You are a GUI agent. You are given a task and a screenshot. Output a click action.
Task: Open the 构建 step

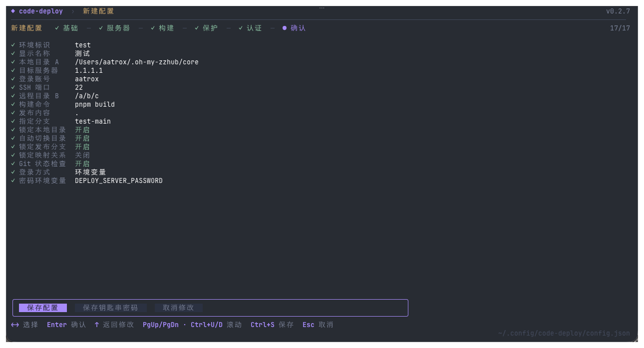click(x=166, y=28)
